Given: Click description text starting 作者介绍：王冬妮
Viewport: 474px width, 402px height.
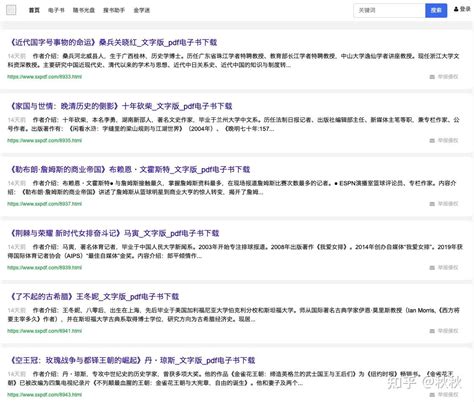Looking at the screenshot, I should 233,315.
